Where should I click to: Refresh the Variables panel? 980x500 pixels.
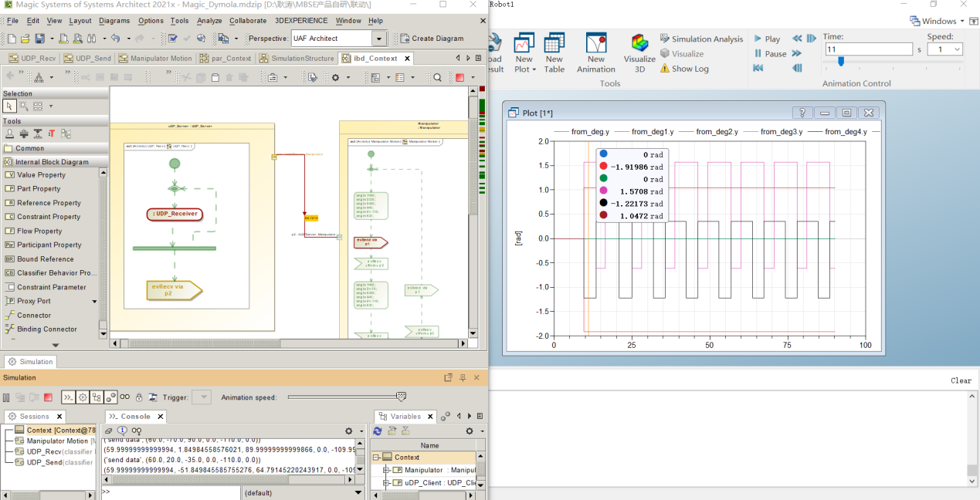pyautogui.click(x=378, y=431)
